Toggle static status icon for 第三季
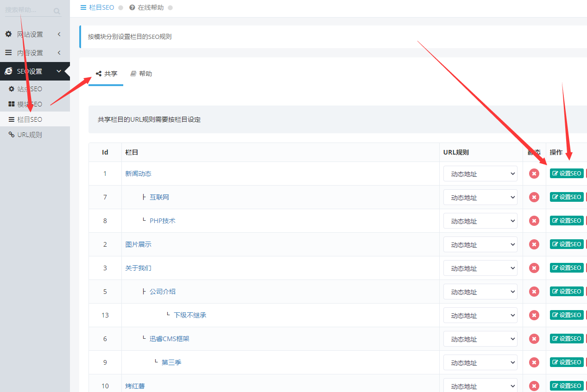Image resolution: width=587 pixels, height=392 pixels. click(534, 362)
